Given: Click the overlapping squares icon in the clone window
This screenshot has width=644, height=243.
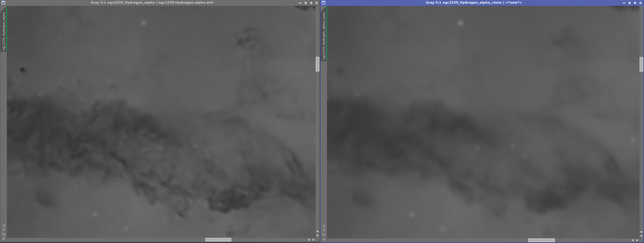Looking at the screenshot, I should click(x=324, y=234).
